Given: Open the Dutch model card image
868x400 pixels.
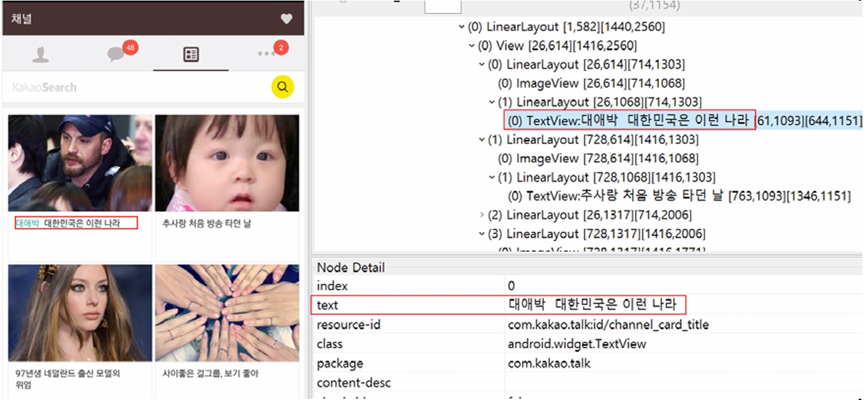Looking at the screenshot, I should coord(80,313).
